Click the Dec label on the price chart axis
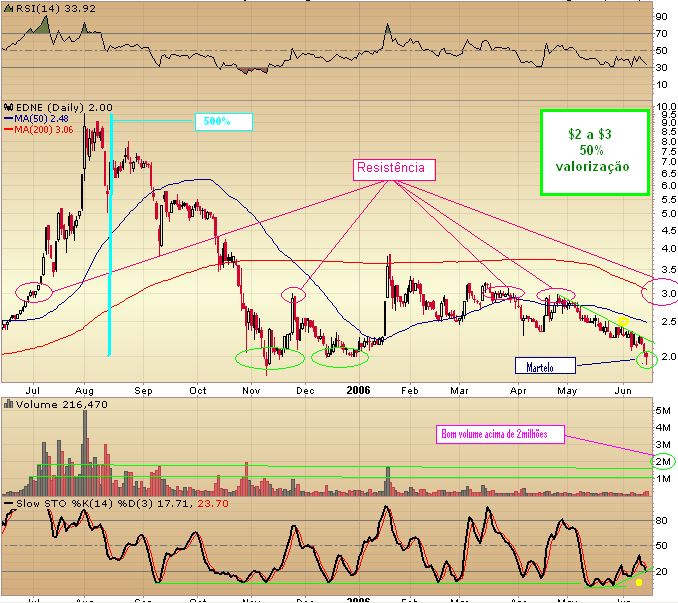678x603 pixels. (x=305, y=391)
